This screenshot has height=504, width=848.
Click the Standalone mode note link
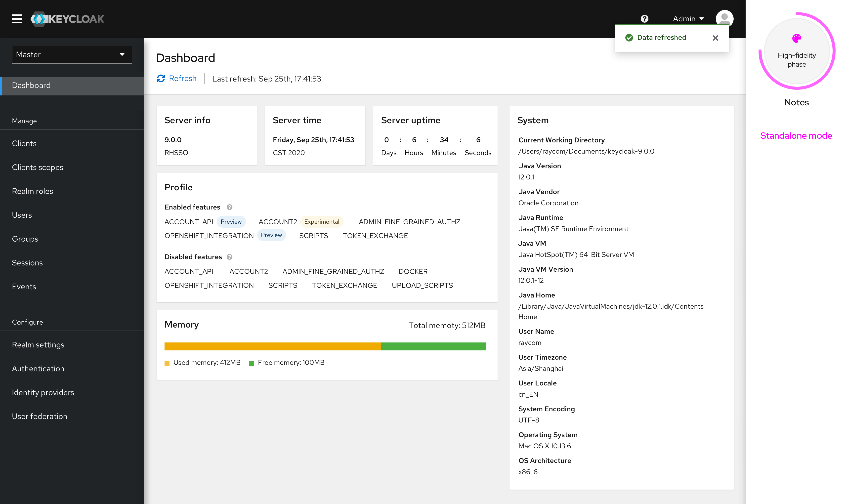796,135
